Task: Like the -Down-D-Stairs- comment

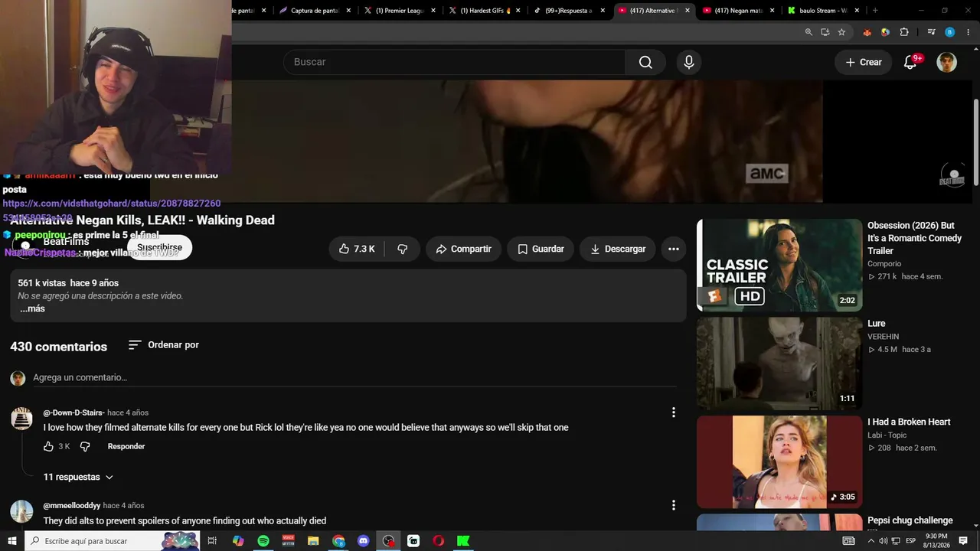Action: pyautogui.click(x=48, y=446)
